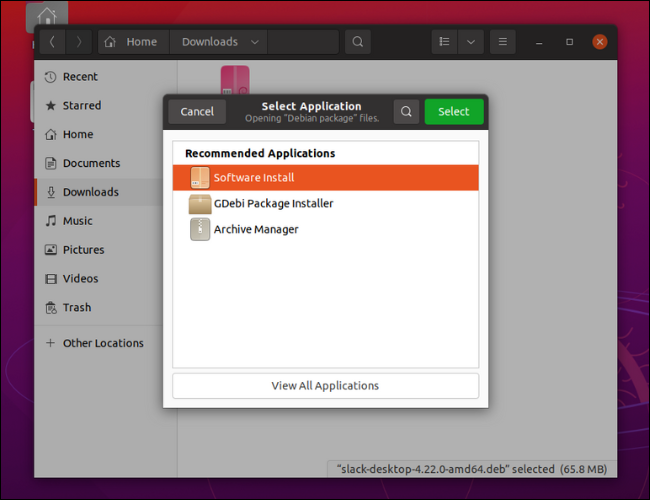Image resolution: width=650 pixels, height=500 pixels.
Task: Go back with the left arrow button
Action: tap(52, 42)
